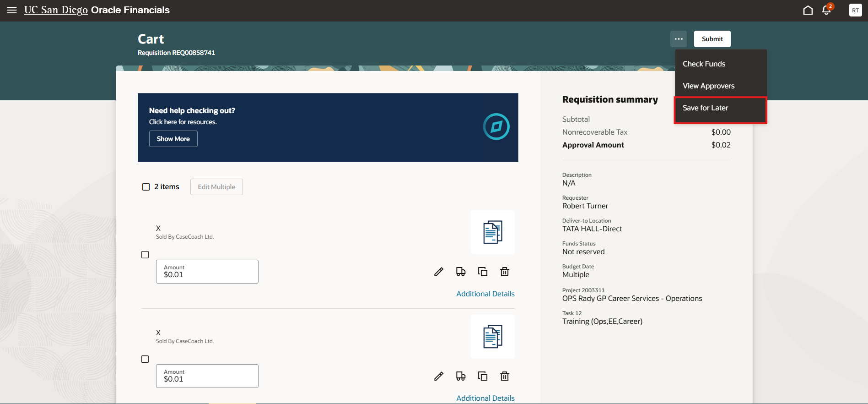Click the Training (Ops,EE,Career) task text
868x404 pixels.
click(602, 322)
